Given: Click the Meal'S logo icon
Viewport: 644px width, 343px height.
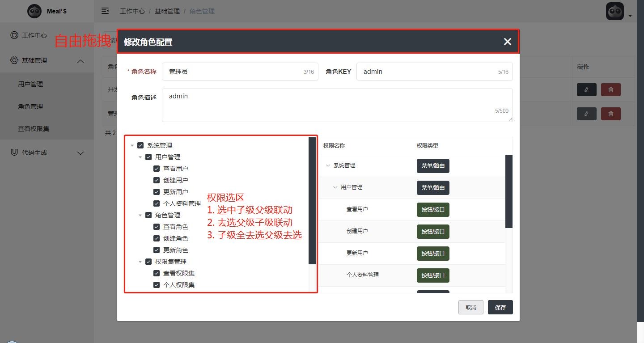Looking at the screenshot, I should coord(34,11).
